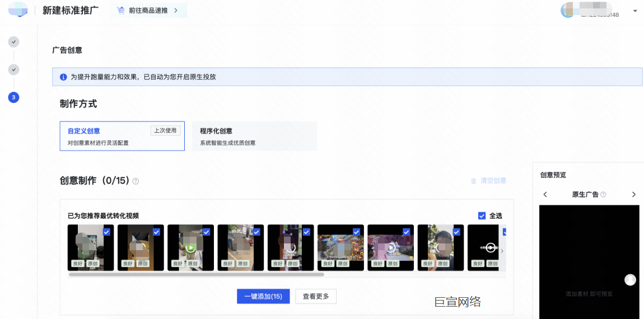Click the white avatar circle in the preview
Viewport: 644px width, 319px height.
pos(630,280)
